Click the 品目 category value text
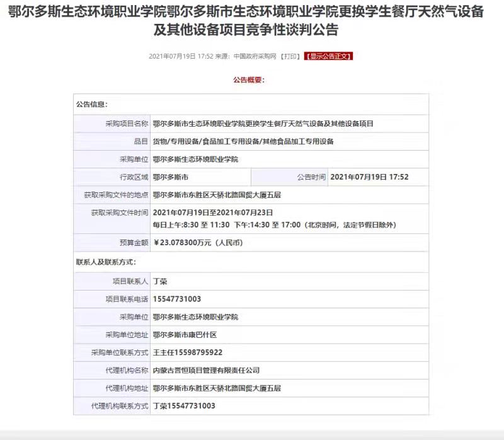This screenshot has height=440, width=504. click(x=243, y=141)
